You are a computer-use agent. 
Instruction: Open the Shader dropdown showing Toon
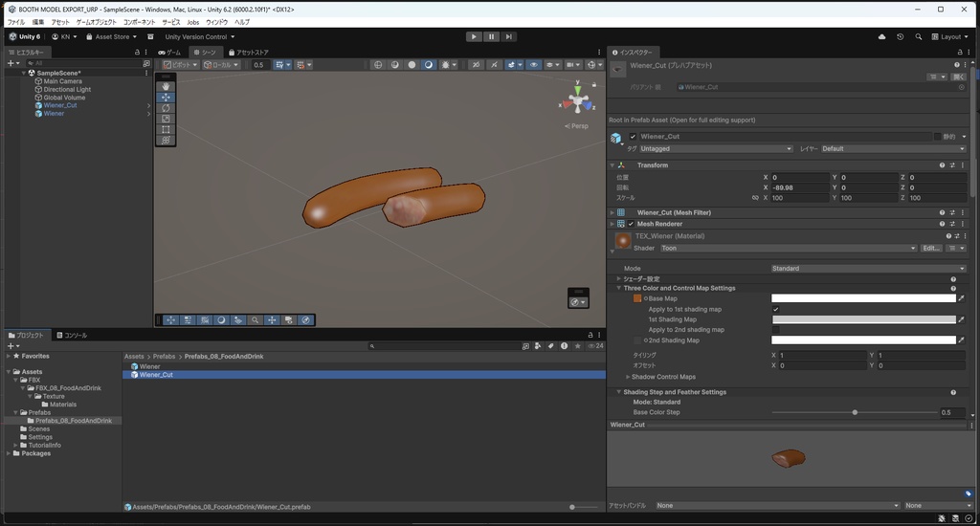tap(789, 248)
